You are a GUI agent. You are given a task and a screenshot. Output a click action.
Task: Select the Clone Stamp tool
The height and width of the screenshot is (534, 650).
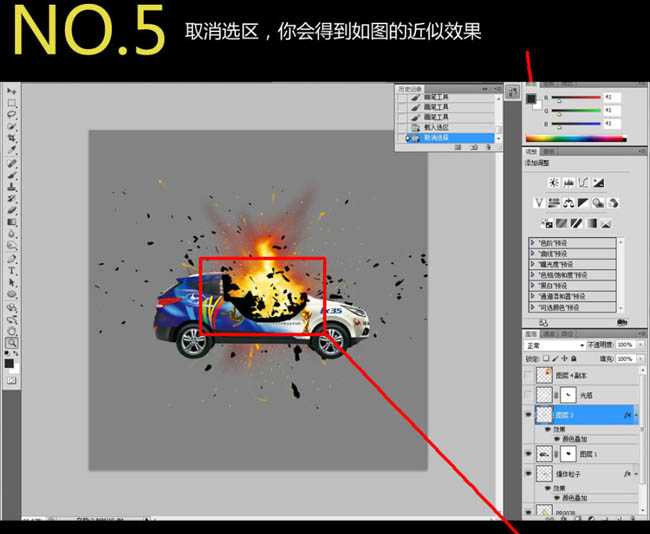click(11, 187)
